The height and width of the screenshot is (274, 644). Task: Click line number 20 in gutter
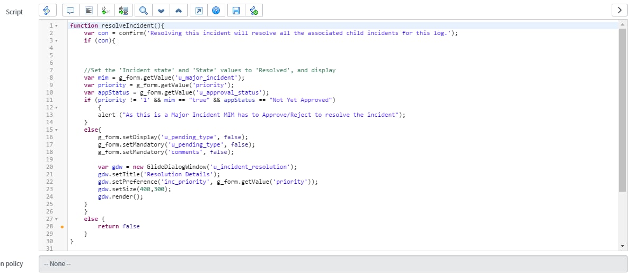click(50, 167)
